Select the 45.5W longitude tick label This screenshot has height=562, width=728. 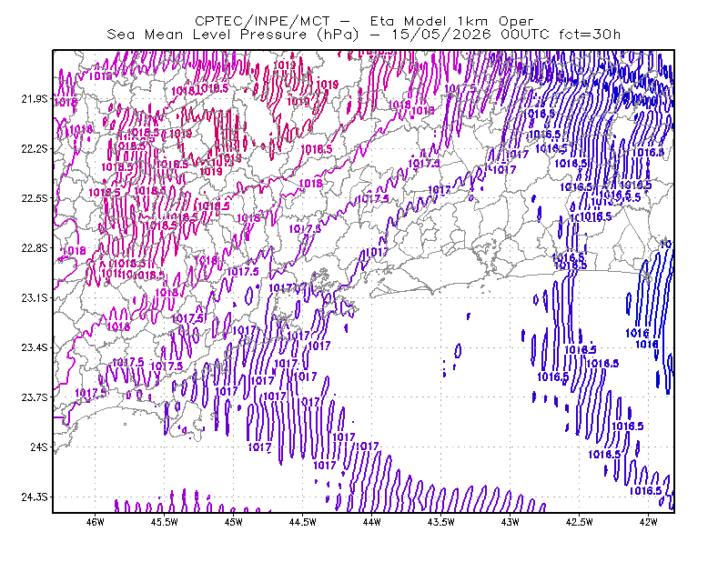[x=165, y=522]
